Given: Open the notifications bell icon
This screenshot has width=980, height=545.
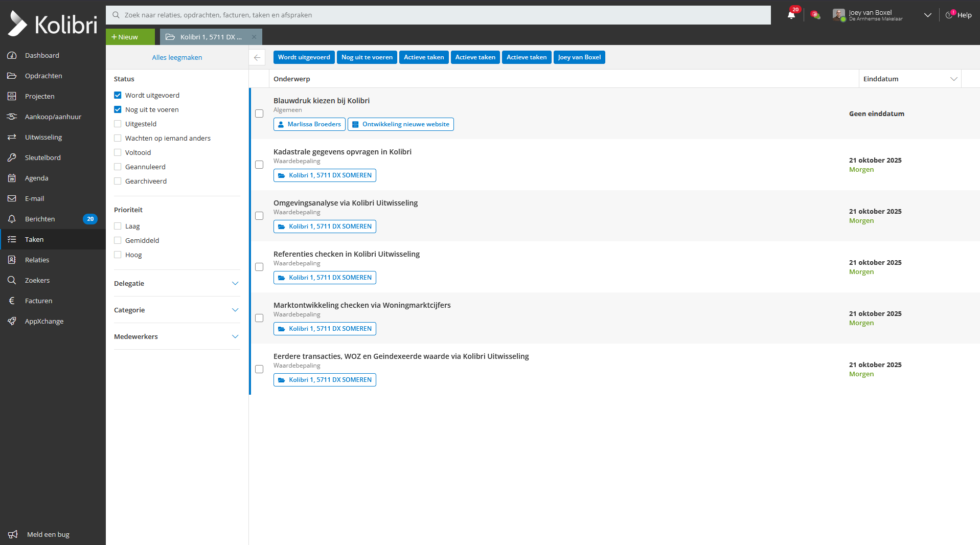Looking at the screenshot, I should (x=791, y=15).
